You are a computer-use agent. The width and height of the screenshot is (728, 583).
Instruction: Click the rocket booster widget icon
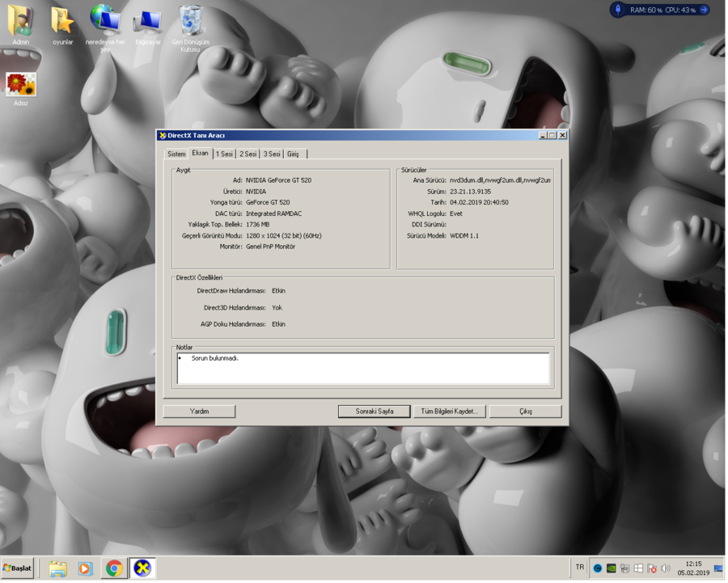click(x=618, y=9)
